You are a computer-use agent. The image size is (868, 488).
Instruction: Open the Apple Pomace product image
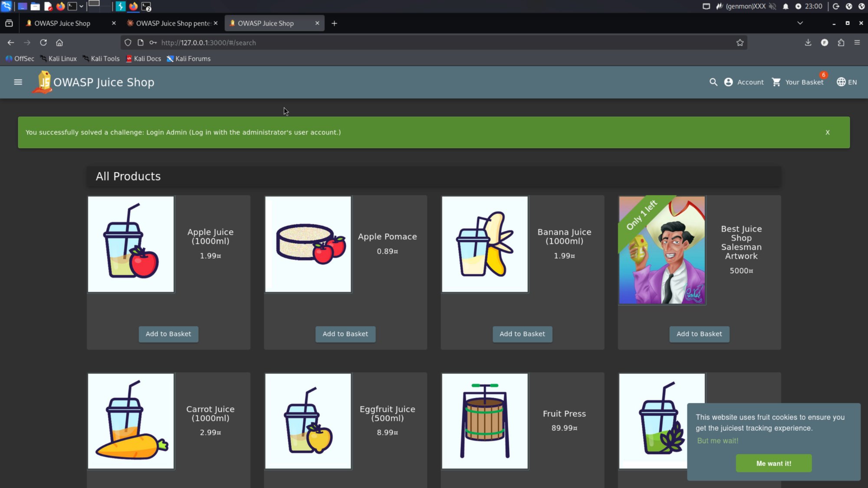click(308, 244)
